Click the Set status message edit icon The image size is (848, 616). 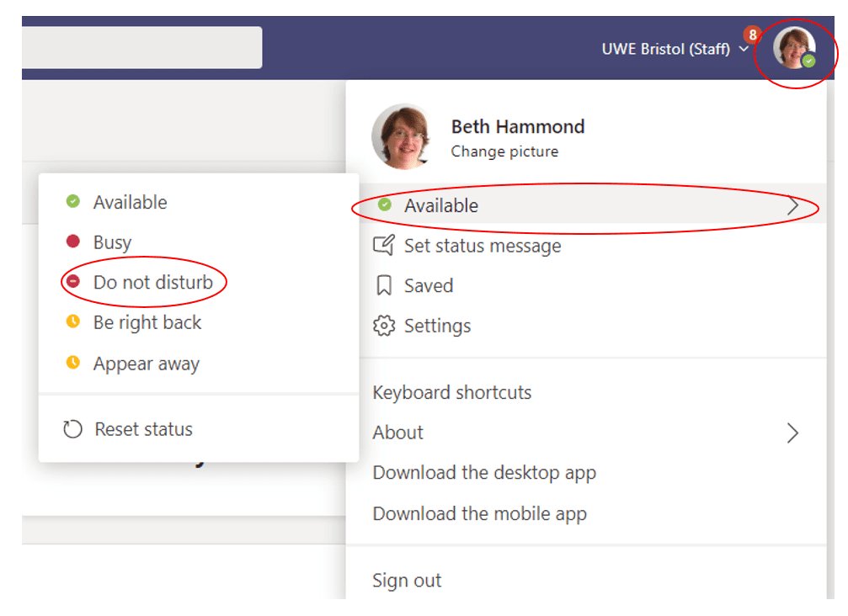click(x=384, y=246)
